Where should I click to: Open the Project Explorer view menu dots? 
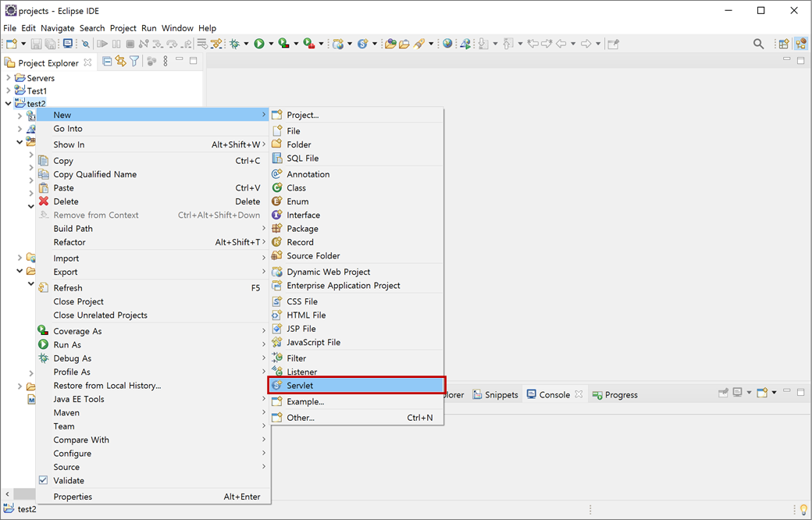coord(166,62)
